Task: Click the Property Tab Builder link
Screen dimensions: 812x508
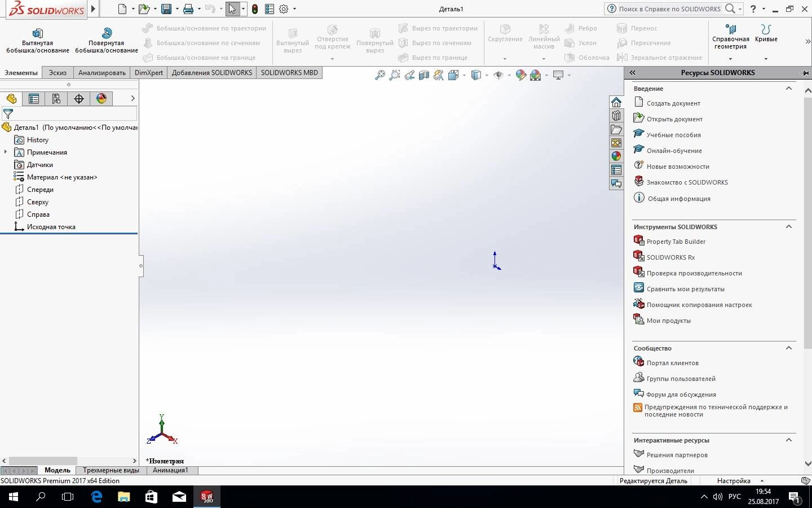Action: (x=676, y=242)
